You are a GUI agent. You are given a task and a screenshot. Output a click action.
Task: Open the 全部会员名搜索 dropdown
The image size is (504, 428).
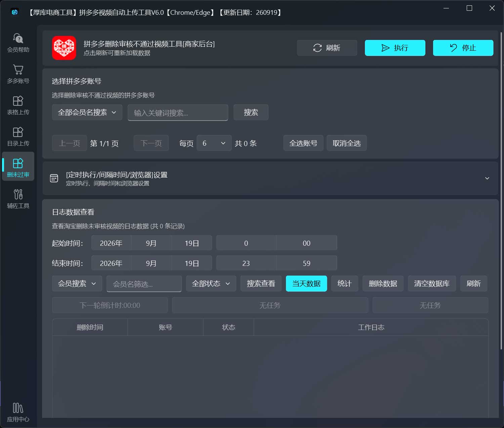click(x=87, y=112)
